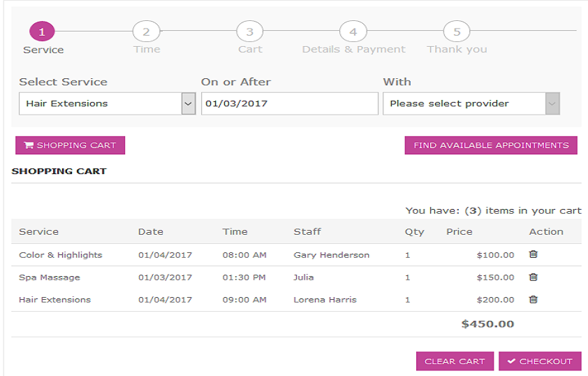Viewport: 588px width, 376px height.
Task: Expand the Select Service dropdown arrow
Action: click(x=189, y=103)
